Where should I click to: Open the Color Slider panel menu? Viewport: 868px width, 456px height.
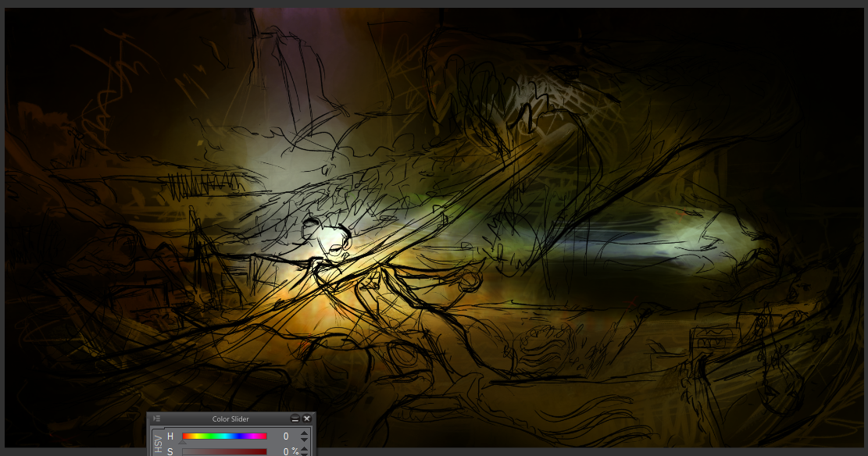pos(157,419)
